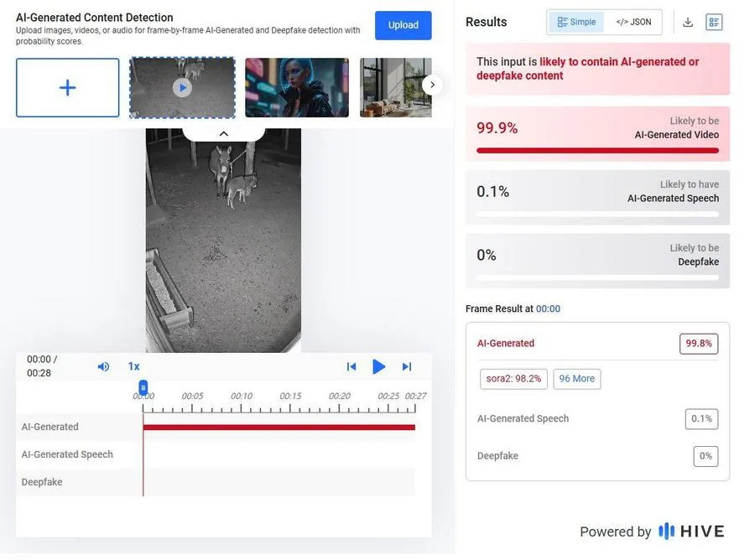The height and width of the screenshot is (560, 755).
Task: Click the download results icon
Action: pos(687,21)
